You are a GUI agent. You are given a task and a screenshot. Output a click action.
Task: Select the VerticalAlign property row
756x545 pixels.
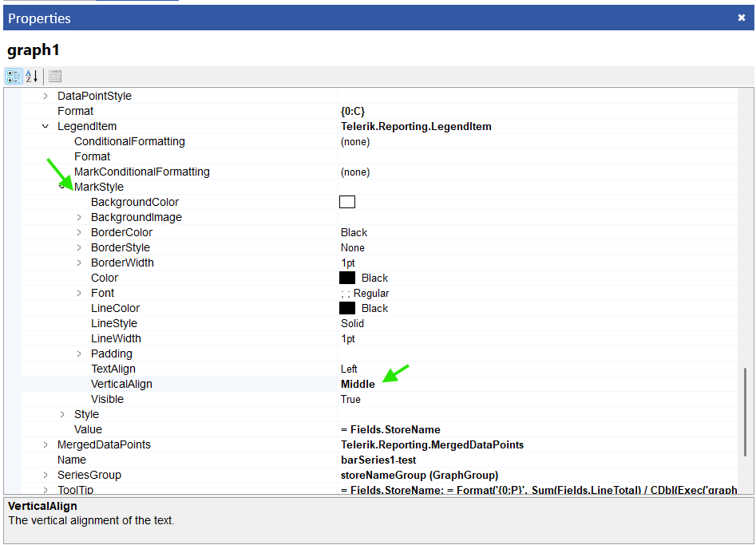[379, 384]
